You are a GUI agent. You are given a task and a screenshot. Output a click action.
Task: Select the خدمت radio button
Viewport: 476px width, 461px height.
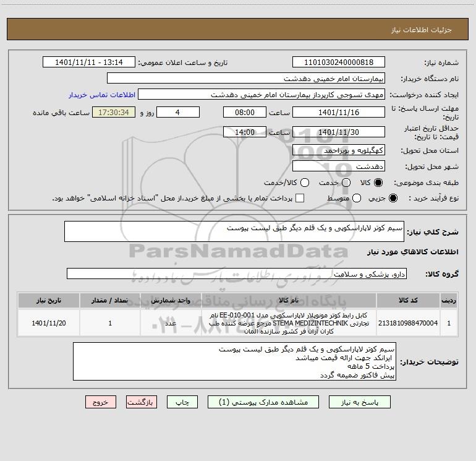click(x=346, y=183)
